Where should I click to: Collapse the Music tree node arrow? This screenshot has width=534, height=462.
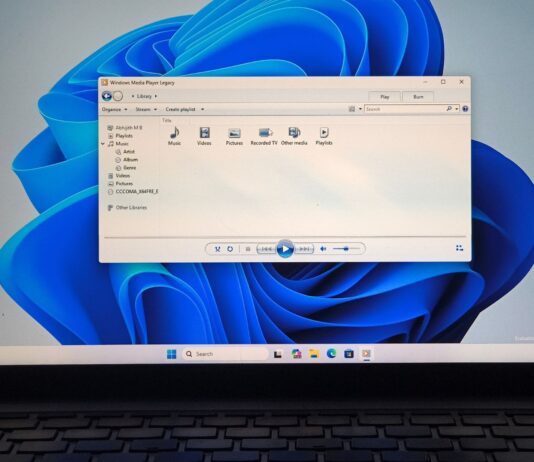pyautogui.click(x=103, y=144)
